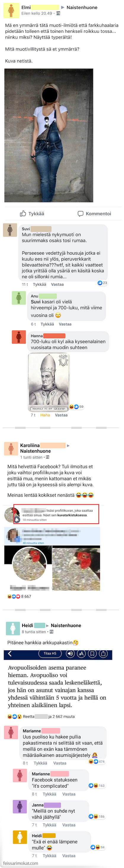Open Suvi's comment like count 23
This screenshot has width=124, height=868.
102,283
